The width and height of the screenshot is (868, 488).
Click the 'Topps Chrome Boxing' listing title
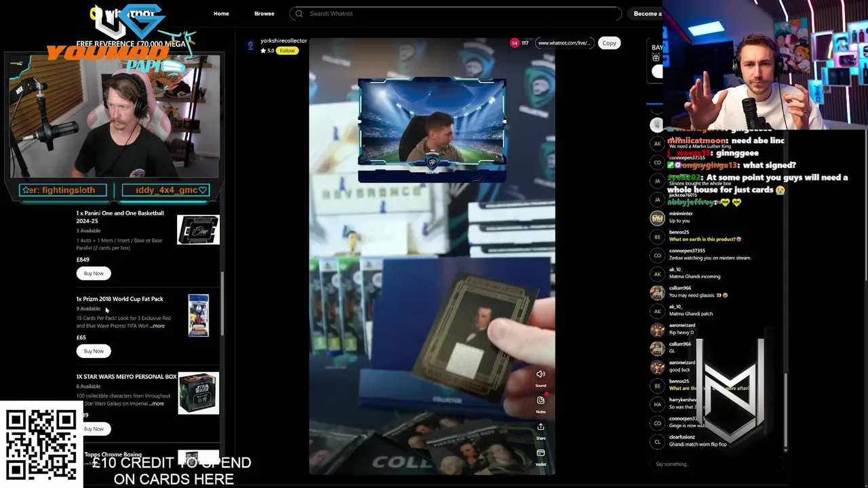[113, 455]
